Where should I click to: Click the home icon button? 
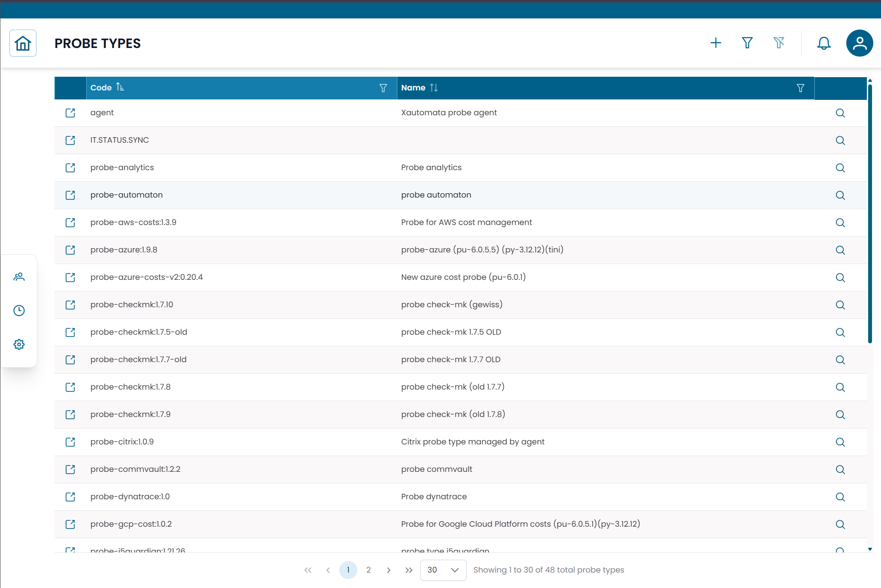point(23,43)
